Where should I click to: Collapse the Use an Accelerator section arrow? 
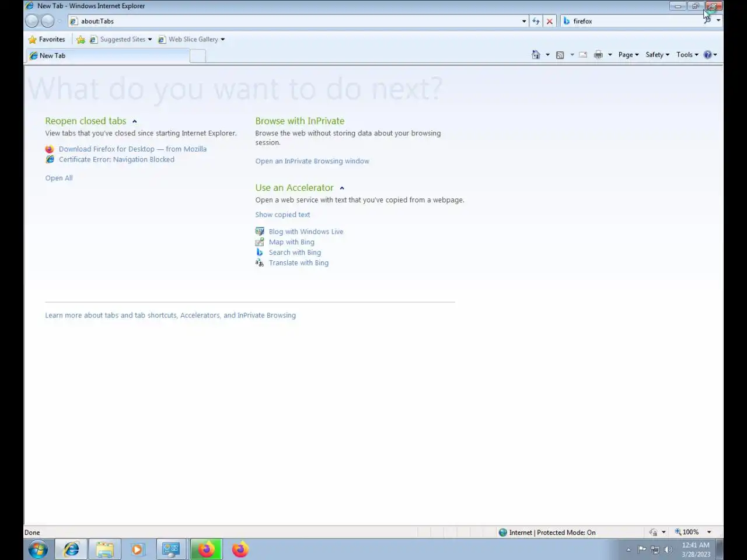[x=342, y=188]
